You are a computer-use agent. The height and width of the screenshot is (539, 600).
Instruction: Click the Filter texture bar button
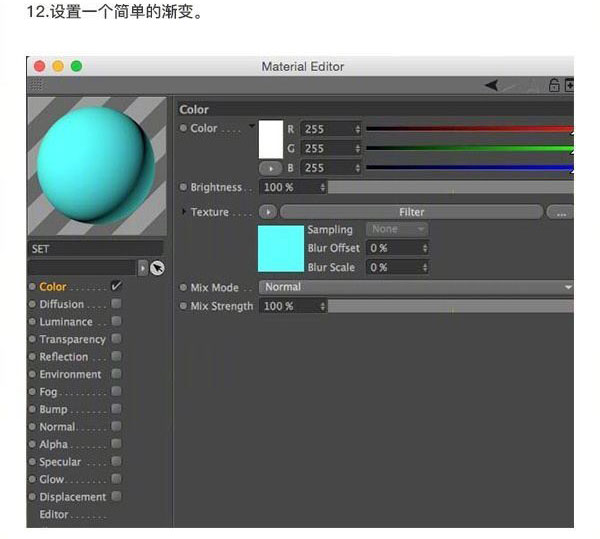[x=411, y=212]
